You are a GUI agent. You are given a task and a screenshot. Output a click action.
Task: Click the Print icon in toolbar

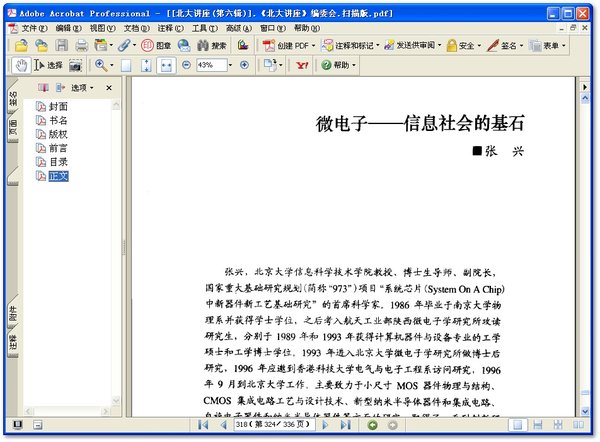[x=81, y=46]
